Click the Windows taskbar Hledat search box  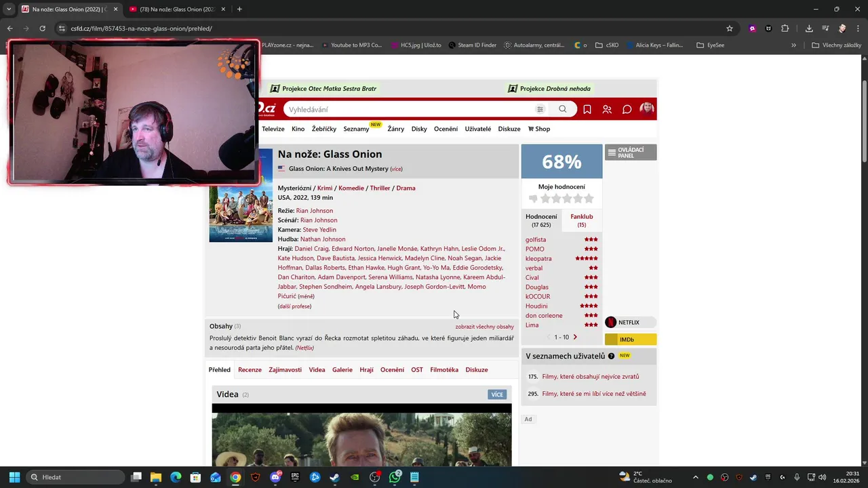75,477
